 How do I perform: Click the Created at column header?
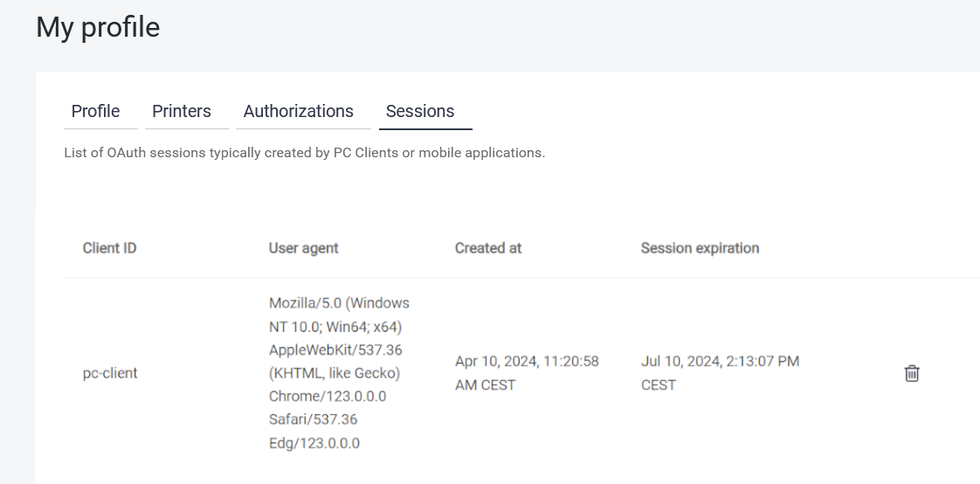click(487, 248)
